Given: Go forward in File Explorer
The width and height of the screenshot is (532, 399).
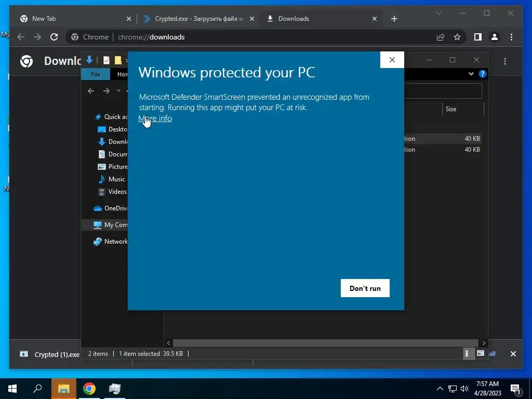Looking at the screenshot, I should (106, 91).
